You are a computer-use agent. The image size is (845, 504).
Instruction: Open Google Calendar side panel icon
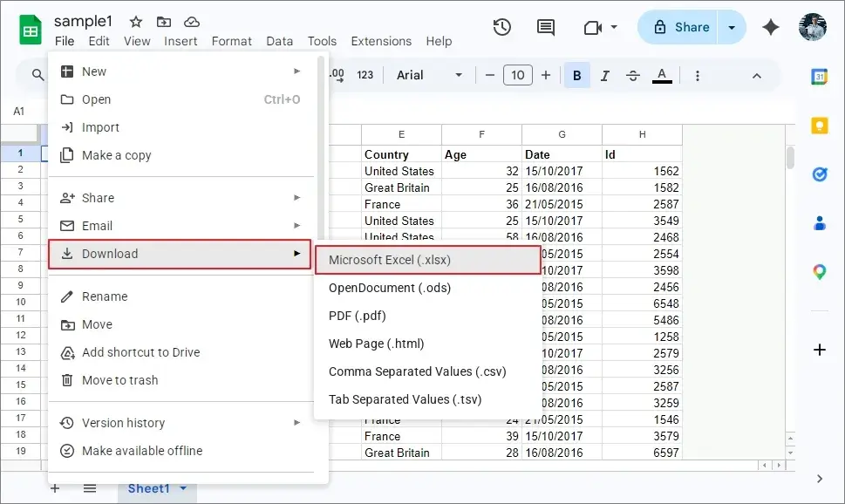click(x=820, y=77)
